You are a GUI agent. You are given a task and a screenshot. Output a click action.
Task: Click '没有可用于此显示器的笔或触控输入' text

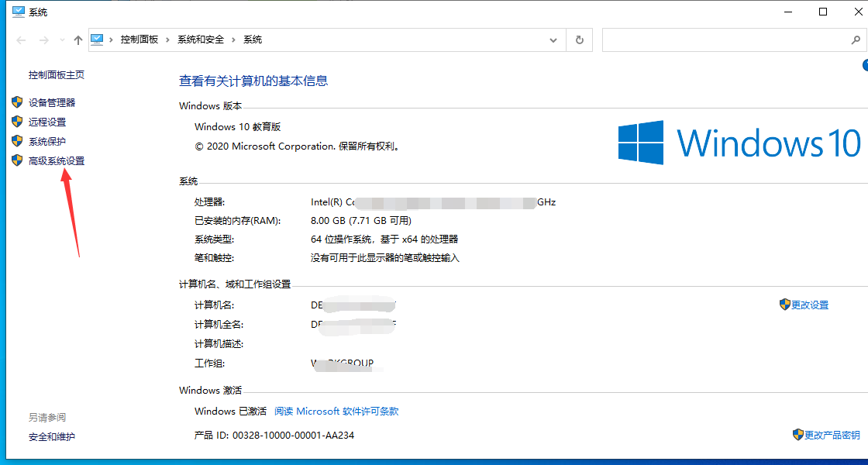pos(385,258)
